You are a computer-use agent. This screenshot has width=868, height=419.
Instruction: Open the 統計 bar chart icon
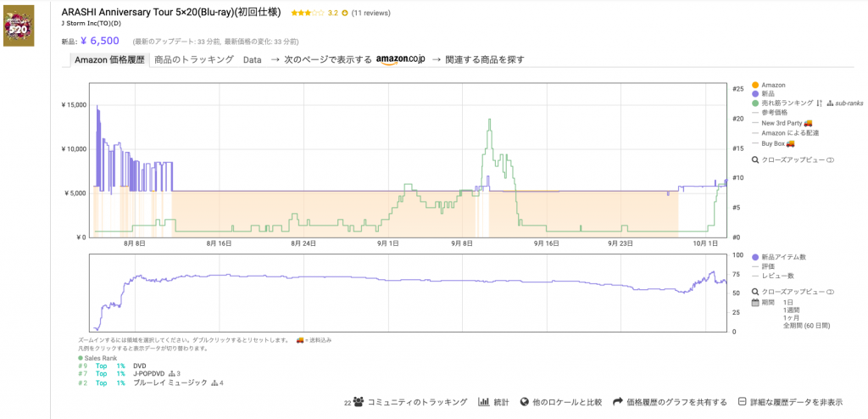coord(484,402)
